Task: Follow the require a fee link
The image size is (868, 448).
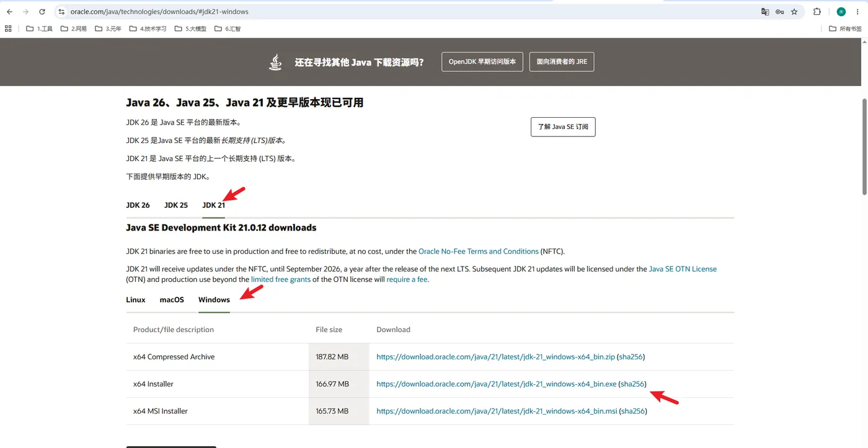Action: [407, 279]
